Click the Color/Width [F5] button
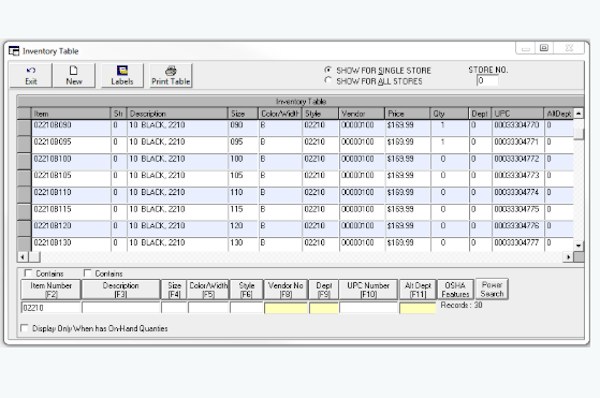Screen dimensions: 600x398 click(x=209, y=289)
